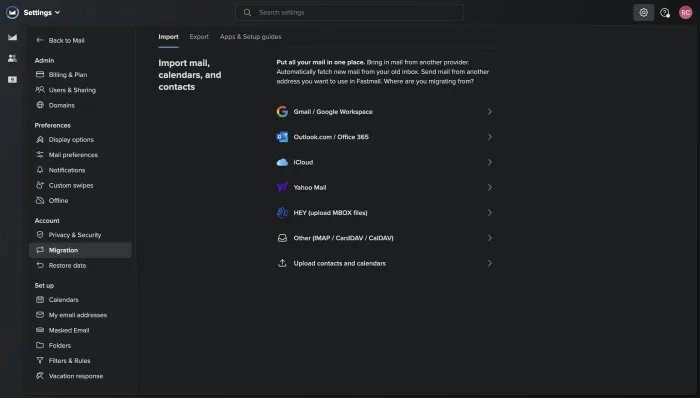Open Mail preferences label
This screenshot has width=700, height=398.
coord(73,155)
